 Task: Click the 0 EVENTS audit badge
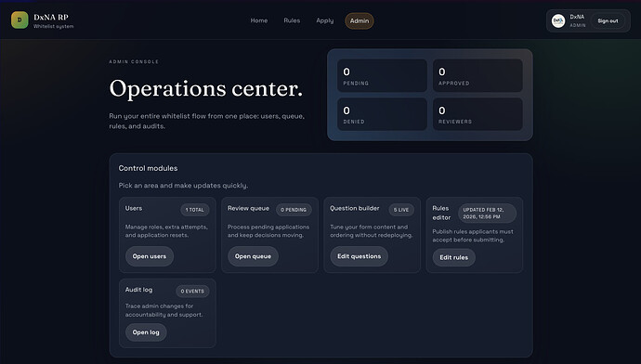(x=192, y=291)
